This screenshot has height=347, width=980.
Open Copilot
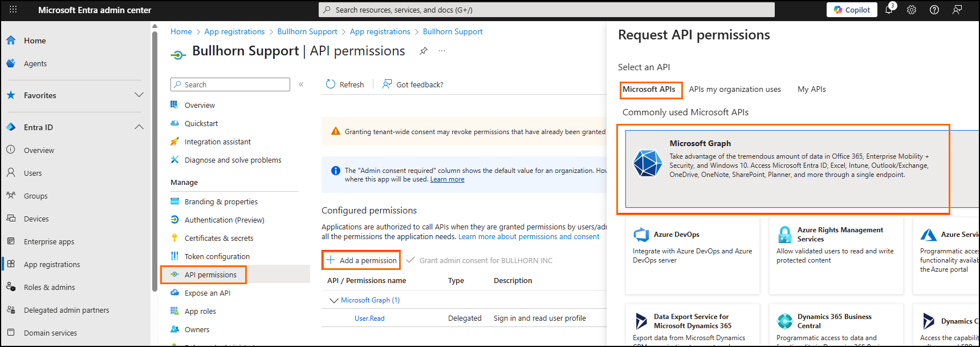(852, 10)
